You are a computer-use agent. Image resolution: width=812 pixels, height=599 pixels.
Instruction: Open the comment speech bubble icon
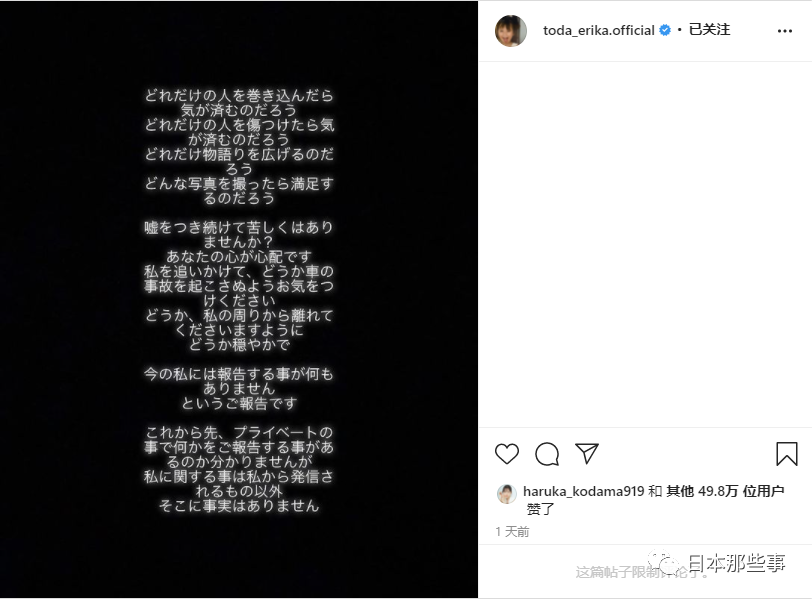[x=547, y=454]
